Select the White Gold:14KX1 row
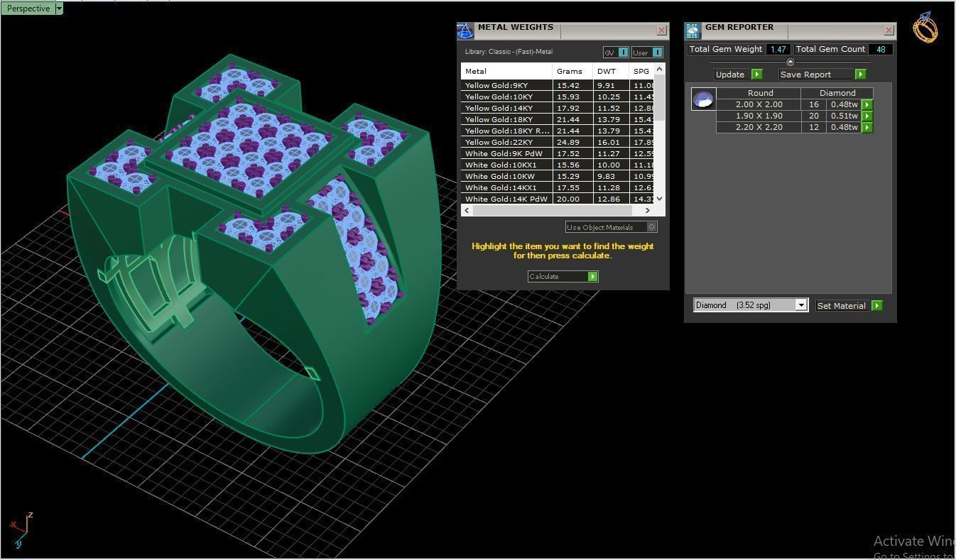Image resolution: width=956 pixels, height=560 pixels. [x=558, y=187]
